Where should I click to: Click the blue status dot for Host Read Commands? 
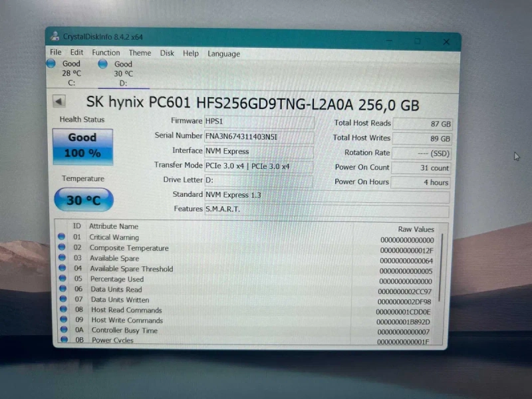[x=63, y=309]
